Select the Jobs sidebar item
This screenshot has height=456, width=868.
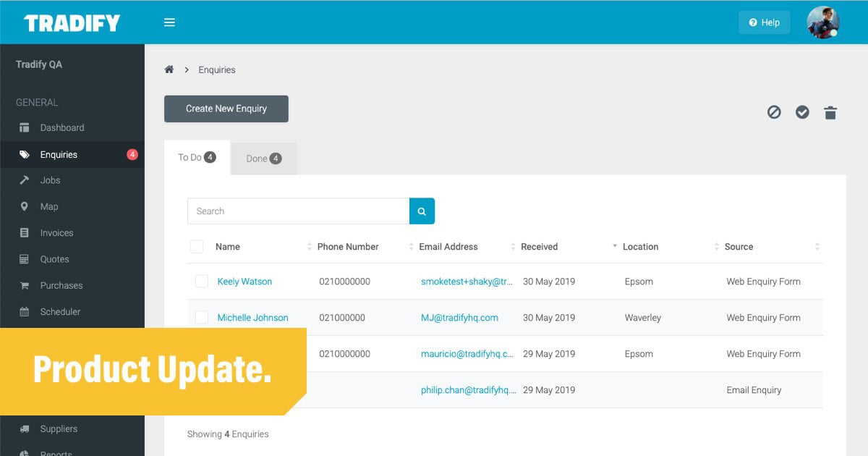coord(49,180)
